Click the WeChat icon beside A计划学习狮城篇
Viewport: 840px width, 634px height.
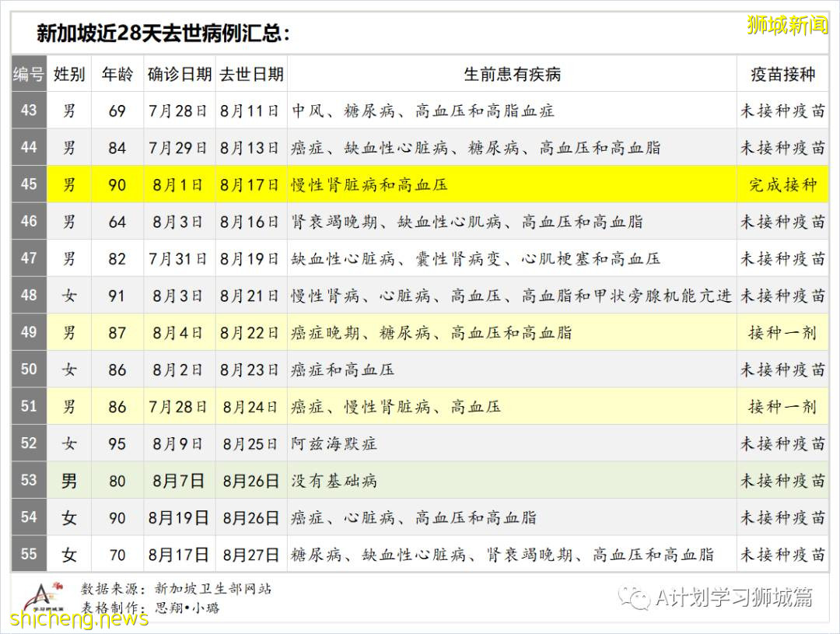[636, 599]
